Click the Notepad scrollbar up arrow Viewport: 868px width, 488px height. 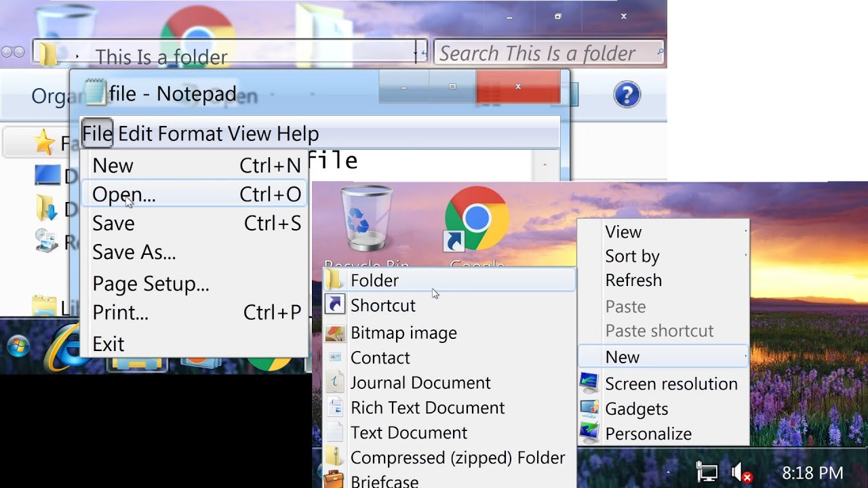(545, 165)
